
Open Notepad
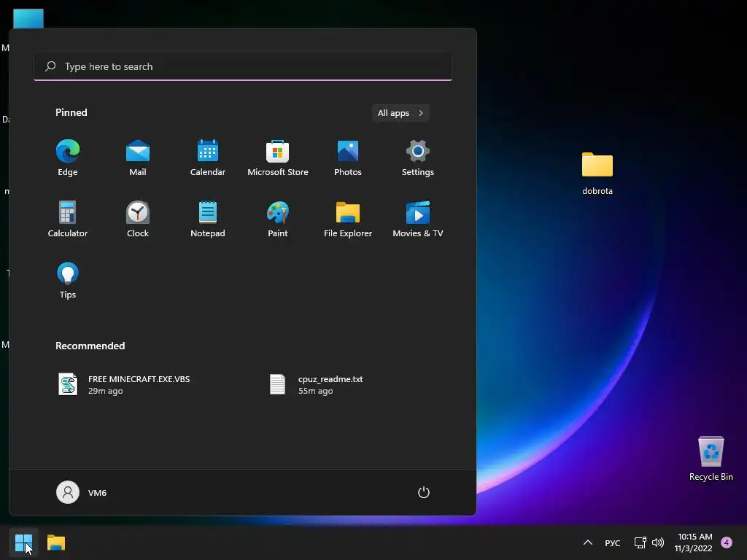(208, 219)
